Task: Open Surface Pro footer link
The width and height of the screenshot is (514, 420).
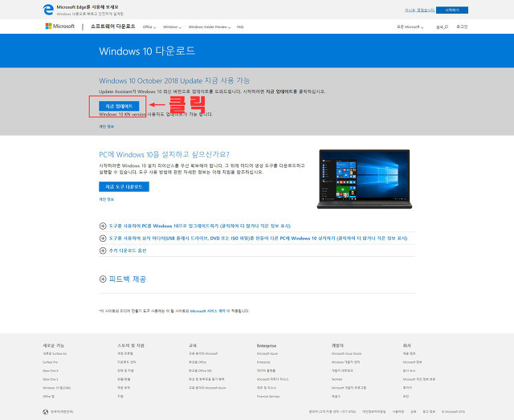Action: click(x=50, y=362)
